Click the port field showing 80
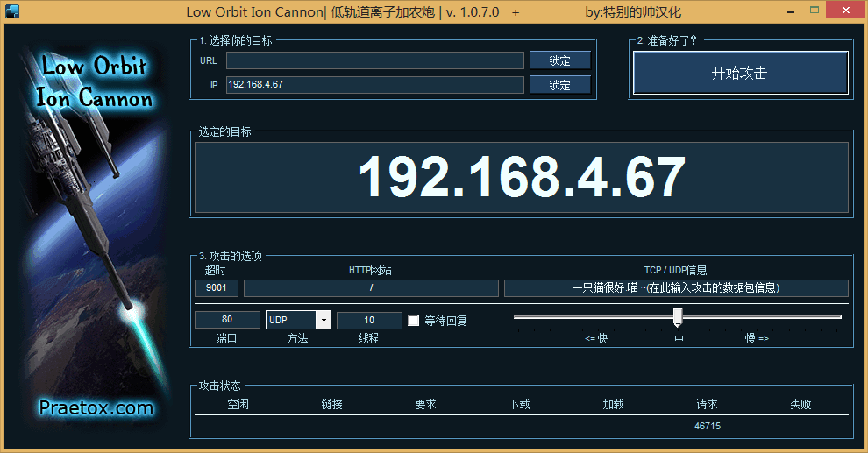 click(227, 320)
